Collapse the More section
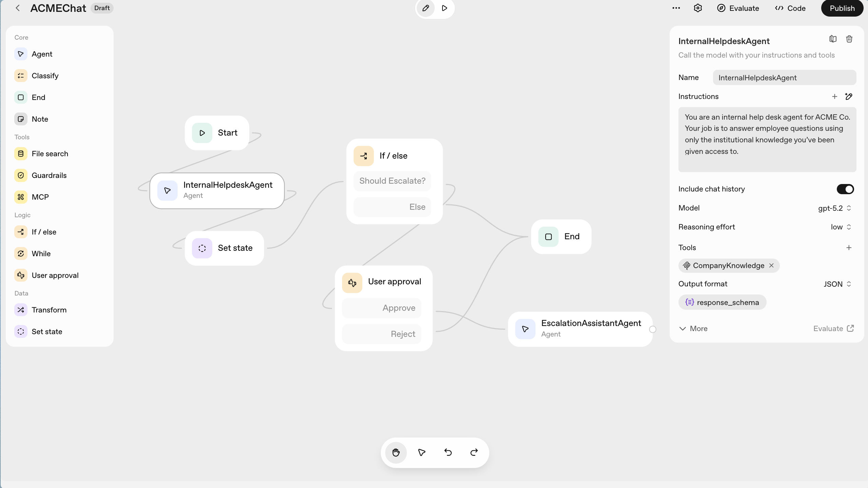 pyautogui.click(x=693, y=328)
